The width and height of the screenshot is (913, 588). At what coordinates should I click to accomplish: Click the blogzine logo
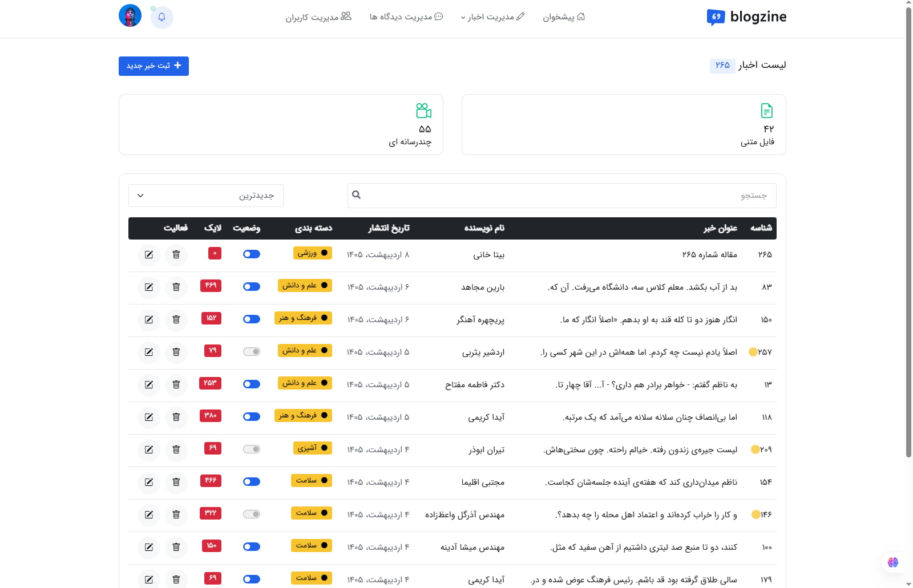[746, 17]
